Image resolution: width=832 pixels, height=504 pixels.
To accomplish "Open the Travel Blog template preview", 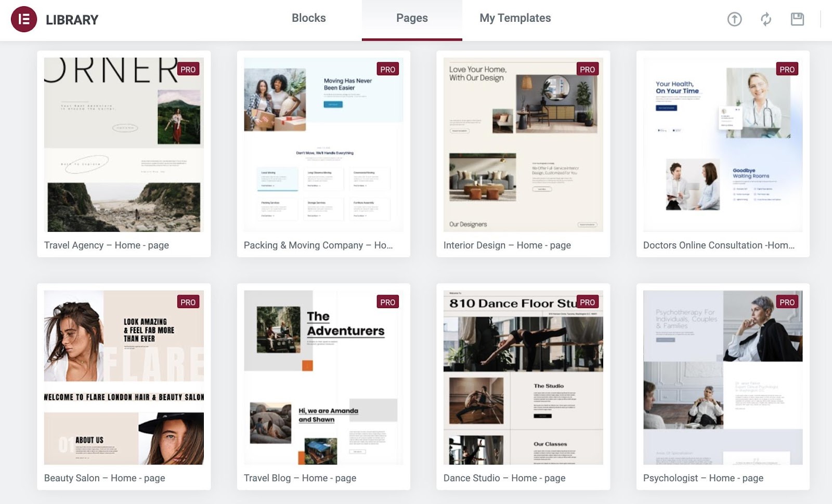I will click(x=323, y=379).
